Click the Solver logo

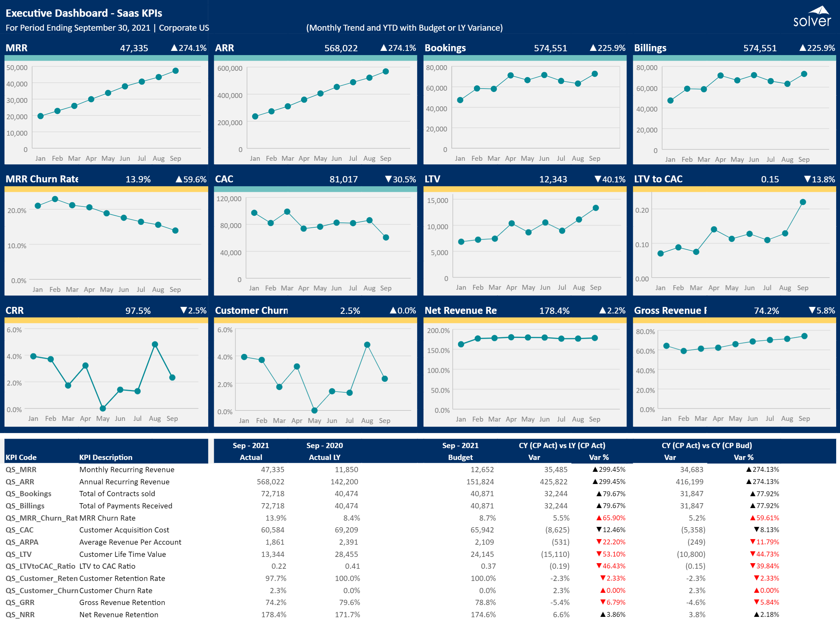[812, 17]
